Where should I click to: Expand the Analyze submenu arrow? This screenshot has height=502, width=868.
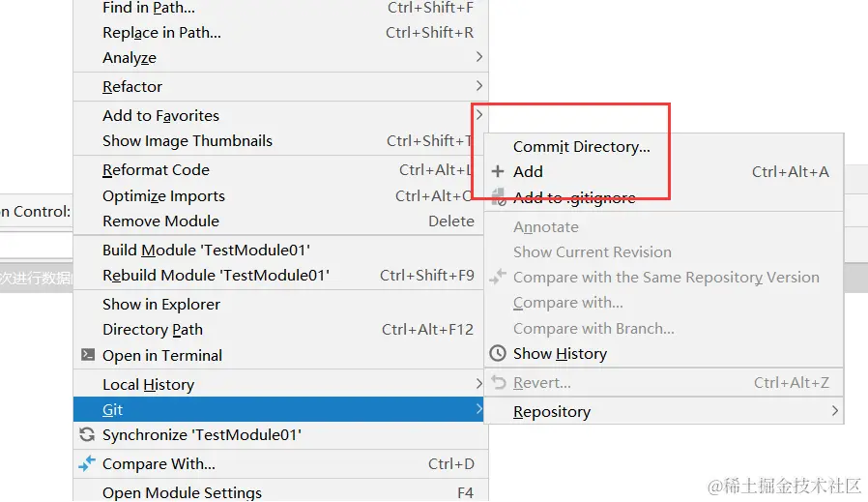[x=479, y=56]
